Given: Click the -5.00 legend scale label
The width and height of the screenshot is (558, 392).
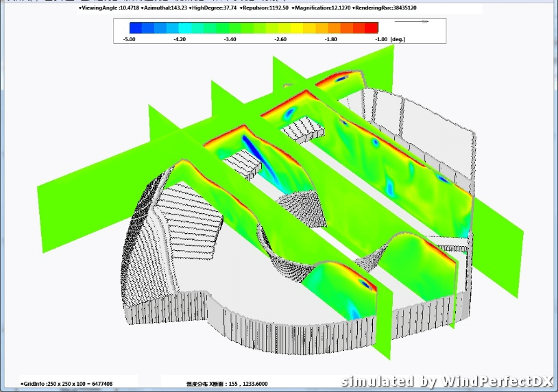Looking at the screenshot, I should 128,40.
